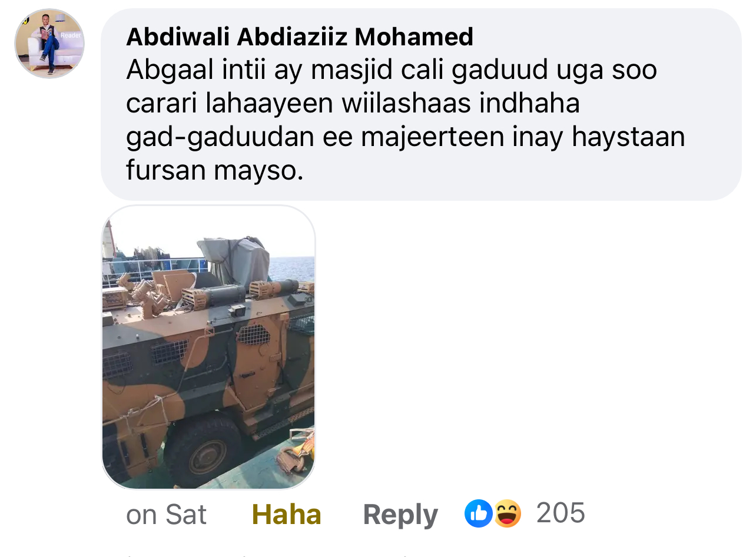Toggle the Haha reaction on this comment
This screenshot has height=557, width=756.
(x=287, y=515)
